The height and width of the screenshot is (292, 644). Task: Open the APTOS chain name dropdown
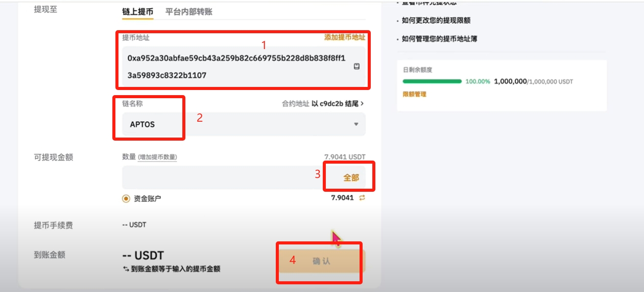tap(244, 124)
